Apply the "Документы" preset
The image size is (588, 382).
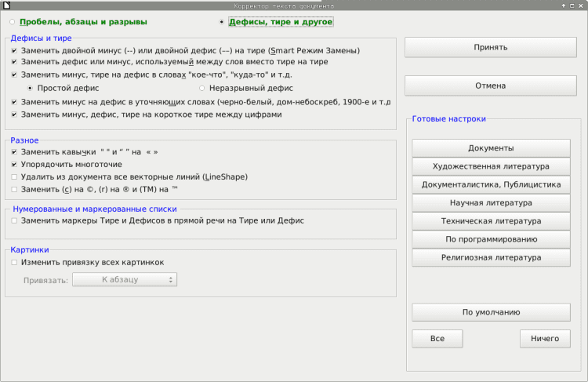point(491,147)
